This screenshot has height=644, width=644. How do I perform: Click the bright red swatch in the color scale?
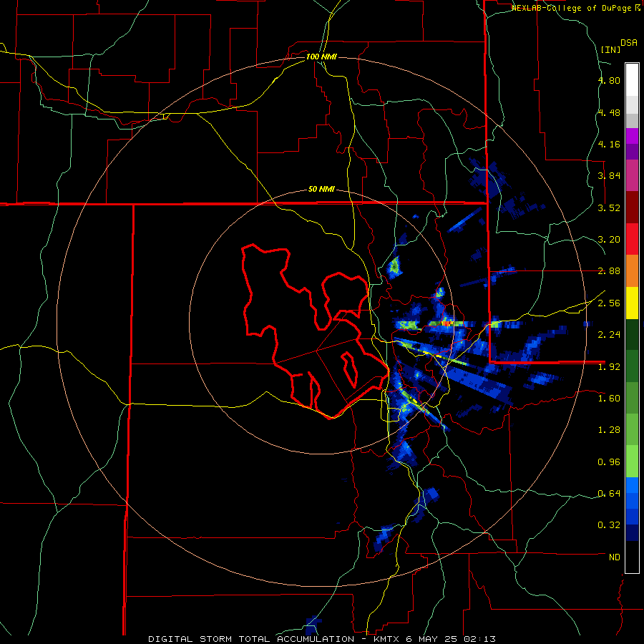click(x=632, y=240)
